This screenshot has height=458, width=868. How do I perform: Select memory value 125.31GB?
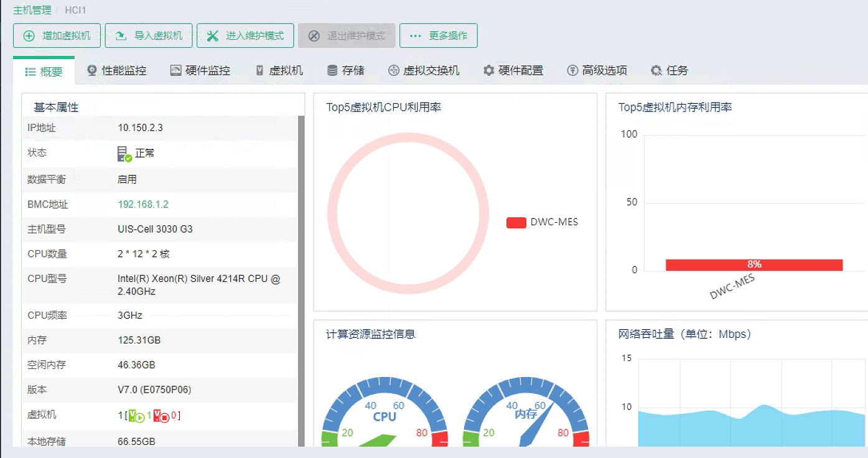pos(139,340)
